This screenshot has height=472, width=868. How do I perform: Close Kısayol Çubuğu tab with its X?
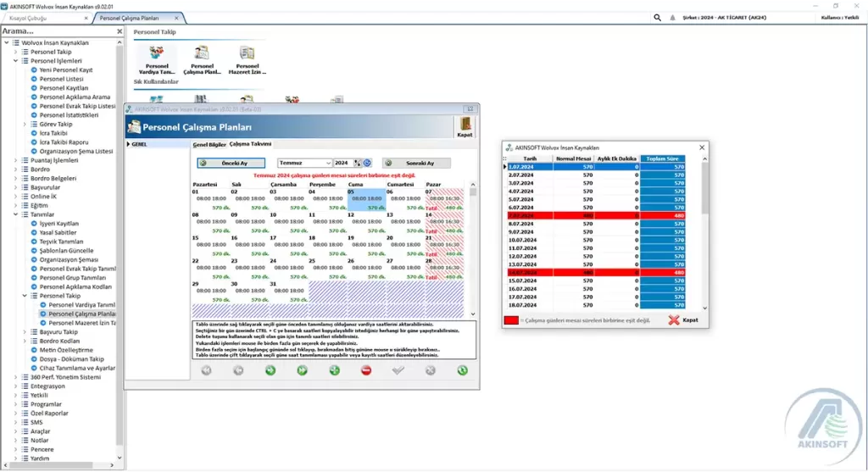(x=86, y=19)
